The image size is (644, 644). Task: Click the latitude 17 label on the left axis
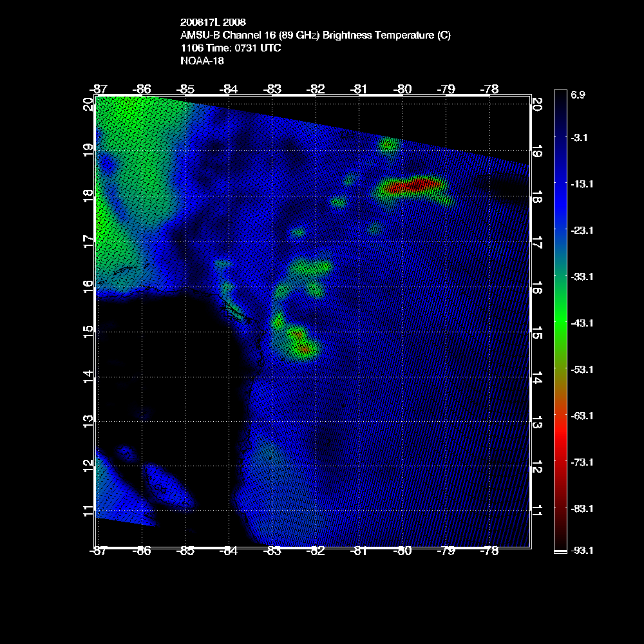(88, 241)
